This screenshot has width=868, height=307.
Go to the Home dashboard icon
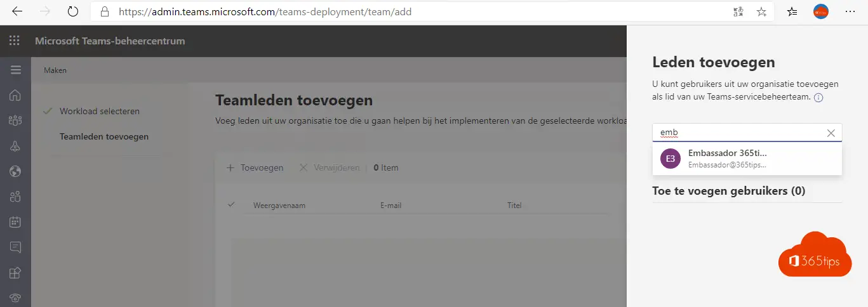point(15,96)
